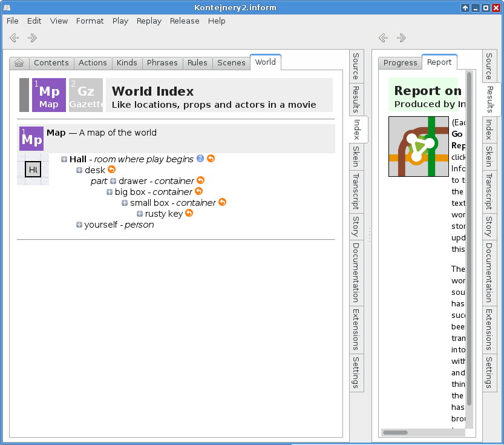The height and width of the screenshot is (445, 504).
Task: Switch to the Kinds index tab
Action: [x=127, y=63]
